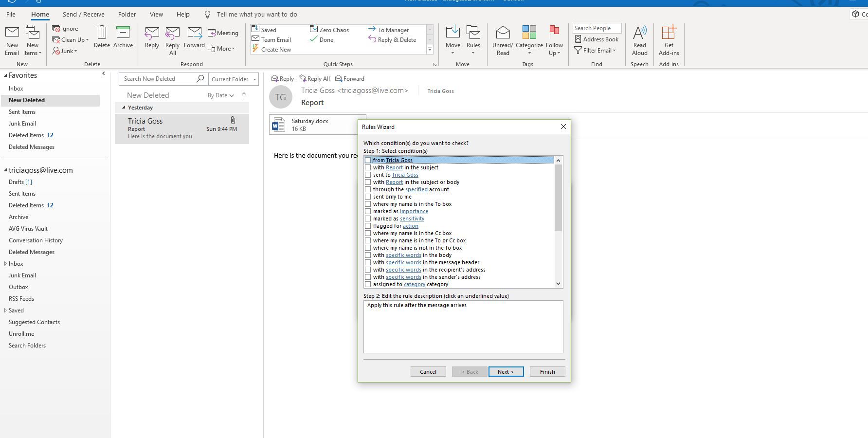868x438 pixels.
Task: Click the Quick Steps gallery expand arrow
Action: (x=430, y=49)
